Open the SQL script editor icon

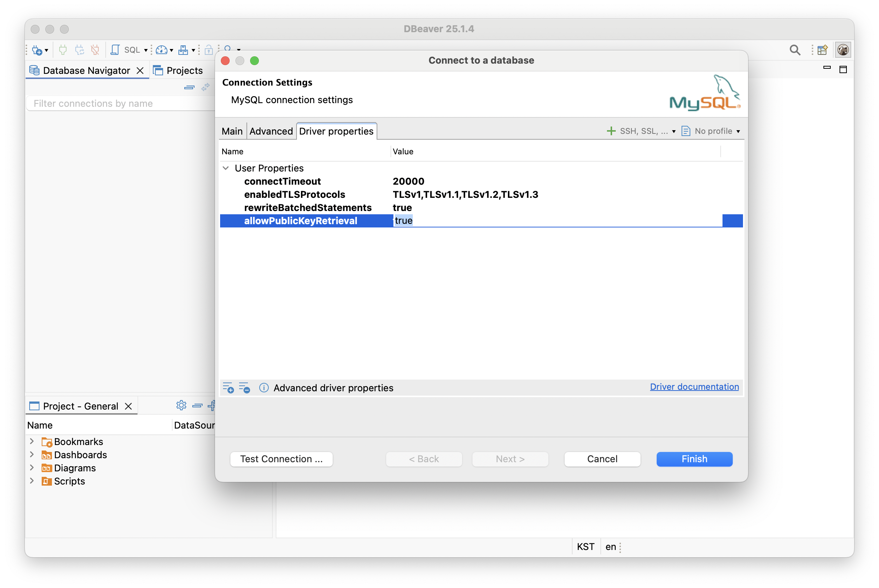(x=116, y=50)
